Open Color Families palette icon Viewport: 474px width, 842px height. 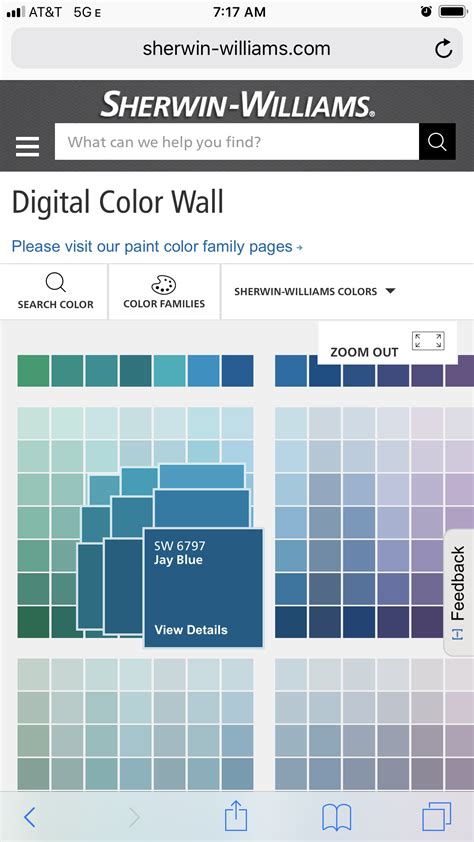coord(164,292)
